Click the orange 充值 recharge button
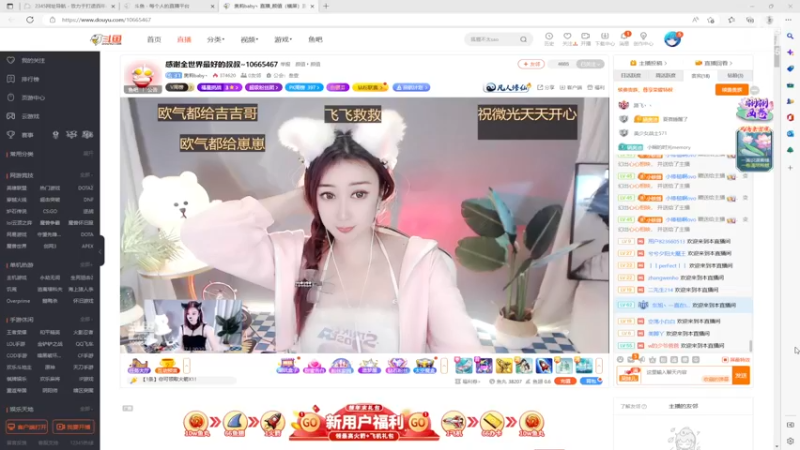The height and width of the screenshot is (450, 800). (565, 381)
